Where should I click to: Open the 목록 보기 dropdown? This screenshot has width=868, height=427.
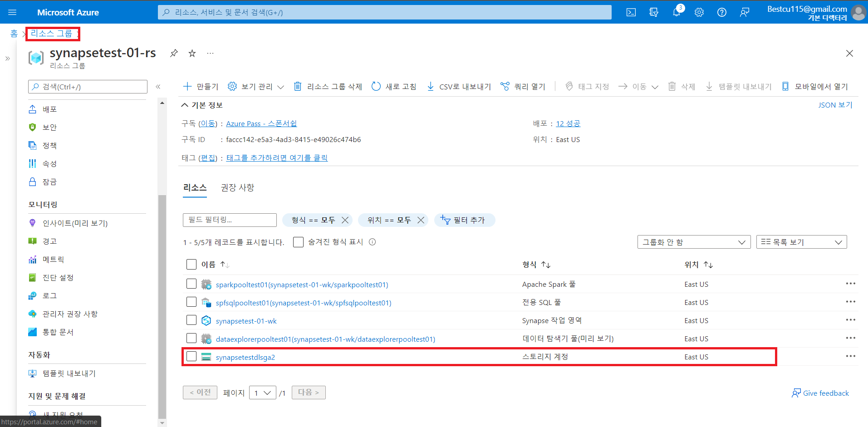801,242
